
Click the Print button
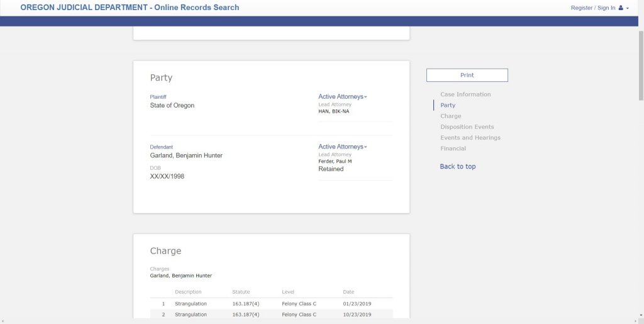pyautogui.click(x=467, y=75)
